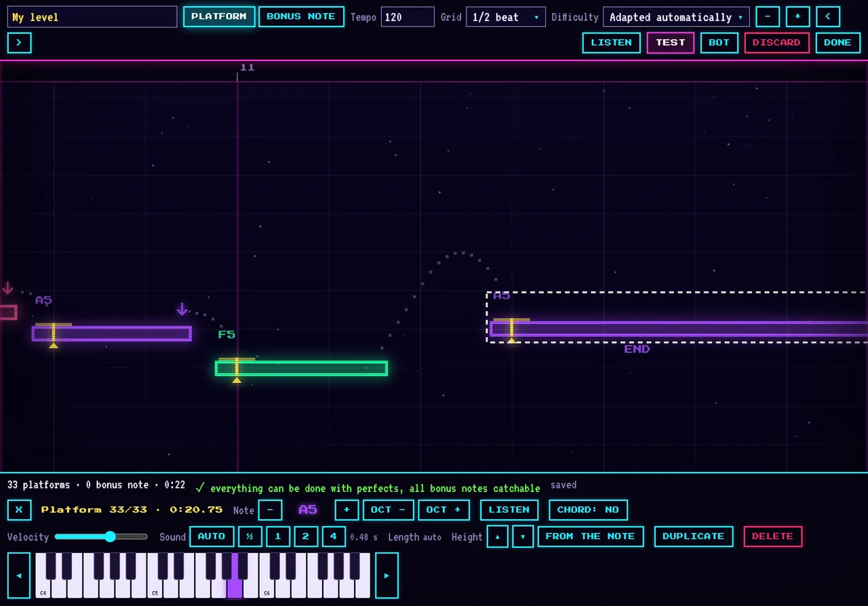
Task: Click the FROM THE NOTE button
Action: pos(591,537)
